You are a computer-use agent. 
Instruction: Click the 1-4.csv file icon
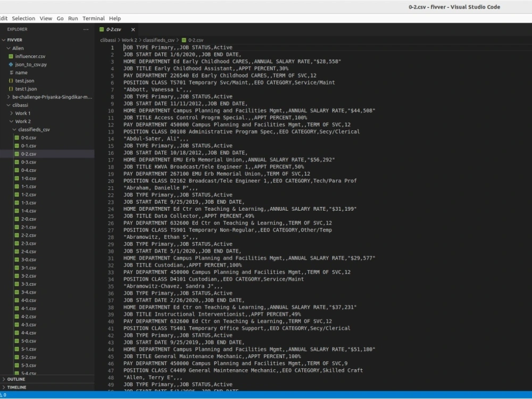coord(16,211)
